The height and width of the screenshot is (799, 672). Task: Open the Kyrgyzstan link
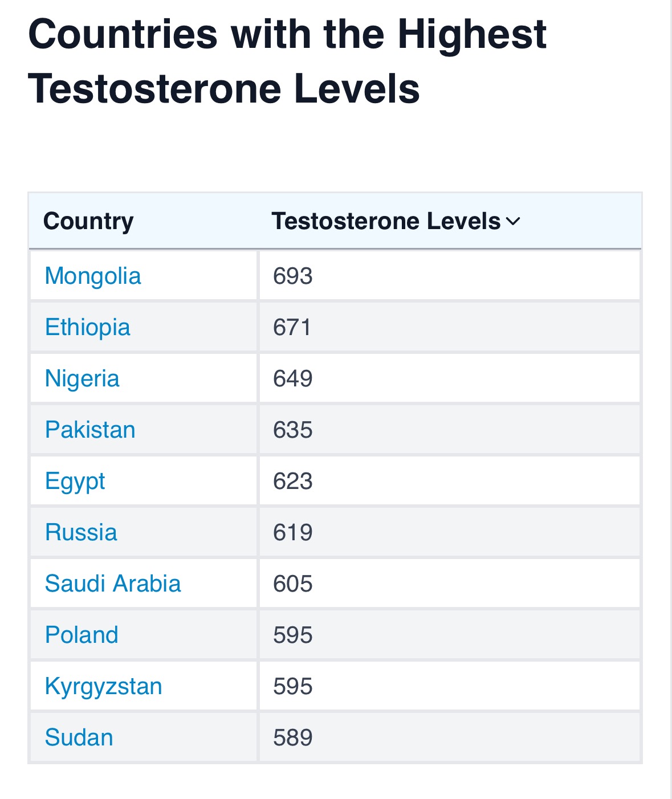[103, 687]
